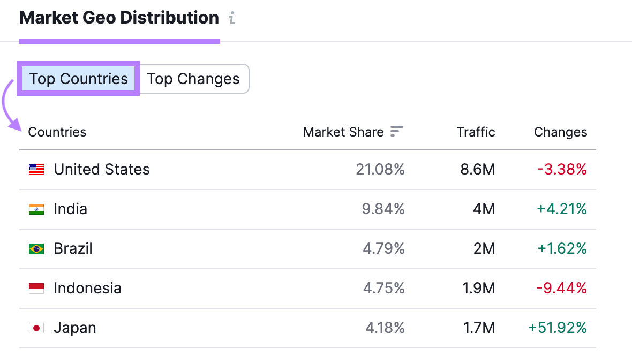This screenshot has height=364, width=632.
Task: Switch to the Top Changes tab
Action: (x=193, y=79)
